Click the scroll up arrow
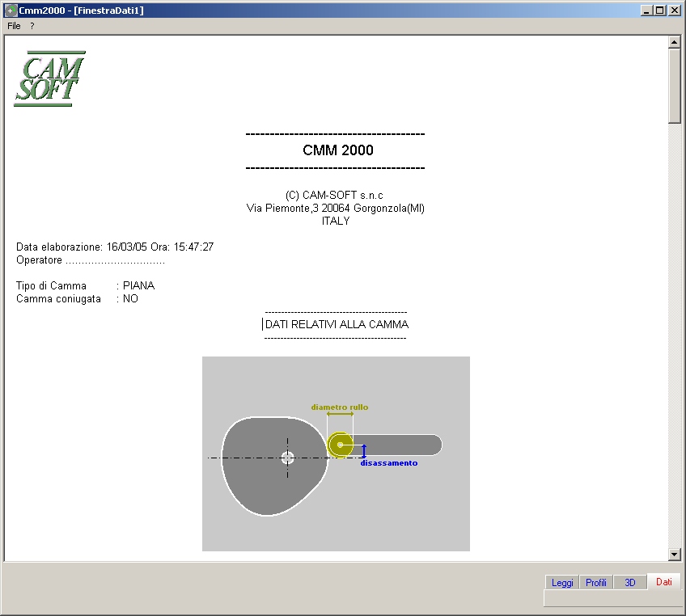 click(x=674, y=42)
